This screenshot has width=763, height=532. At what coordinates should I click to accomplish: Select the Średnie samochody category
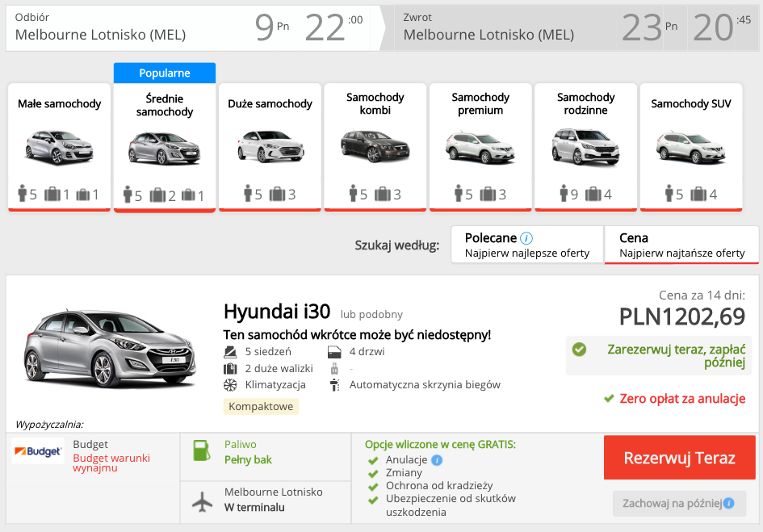pyautogui.click(x=165, y=146)
